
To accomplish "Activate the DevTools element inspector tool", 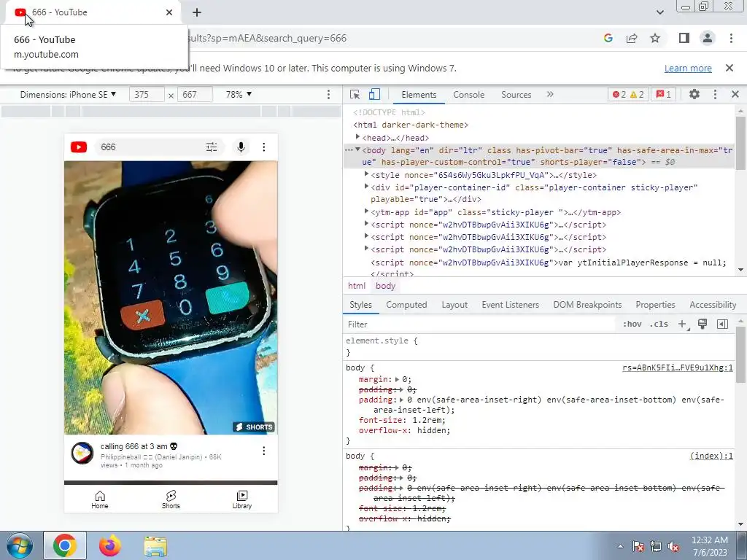I will [355, 94].
